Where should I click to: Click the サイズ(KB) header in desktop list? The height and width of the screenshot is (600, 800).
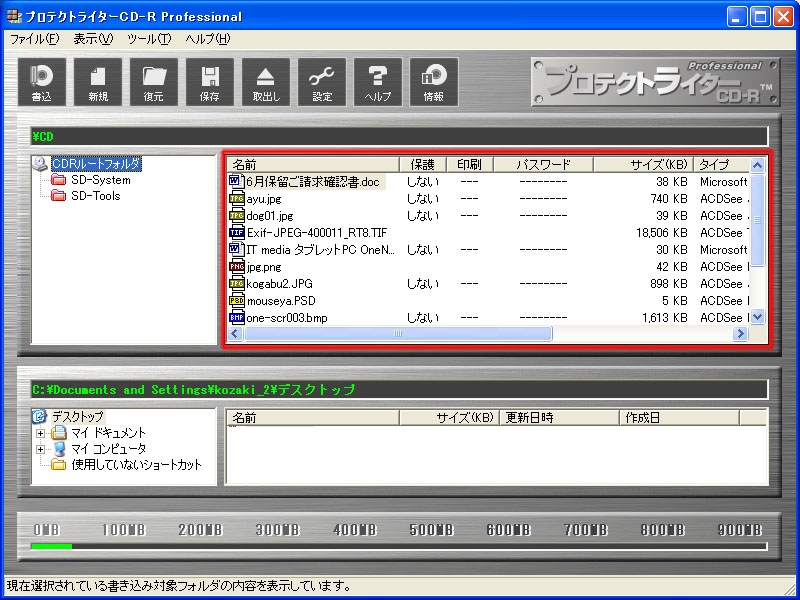tap(449, 418)
